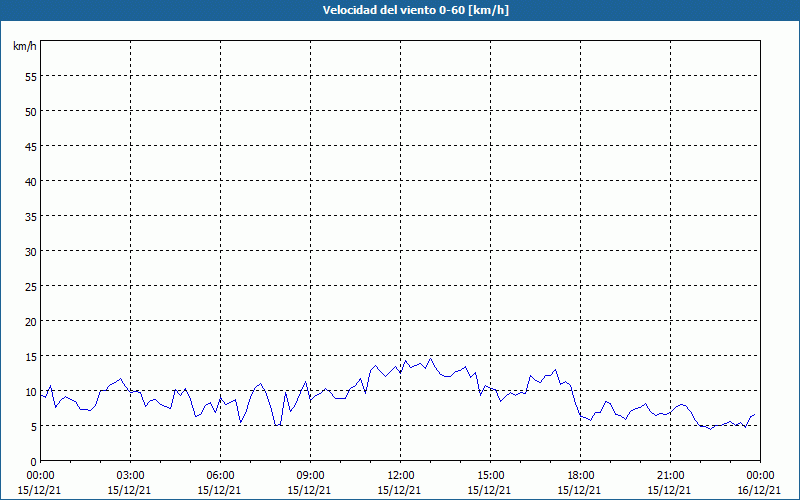Click the 15/12/21 date under 12:00
The width and height of the screenshot is (800, 500).
(x=399, y=490)
